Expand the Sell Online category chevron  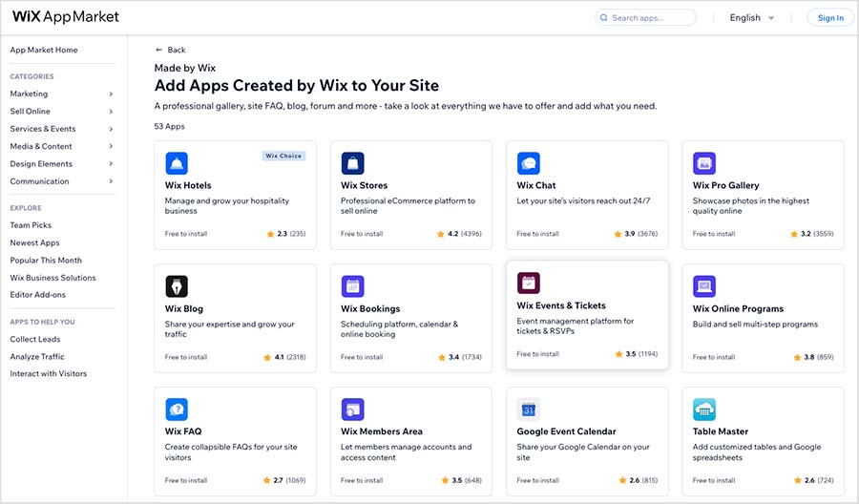(x=111, y=112)
